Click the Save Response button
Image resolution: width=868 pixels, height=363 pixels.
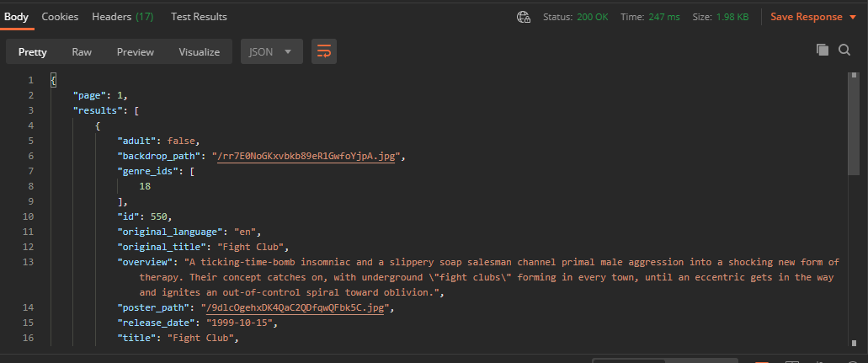807,17
